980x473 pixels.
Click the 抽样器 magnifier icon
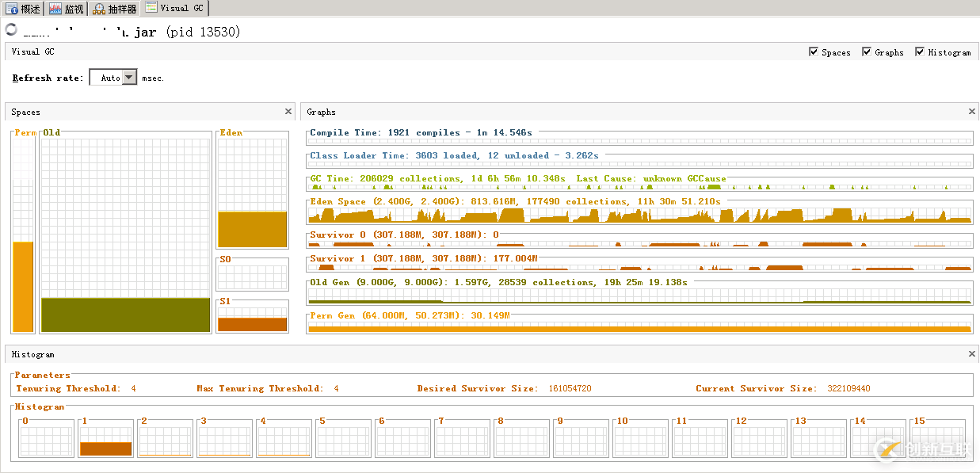(x=99, y=10)
